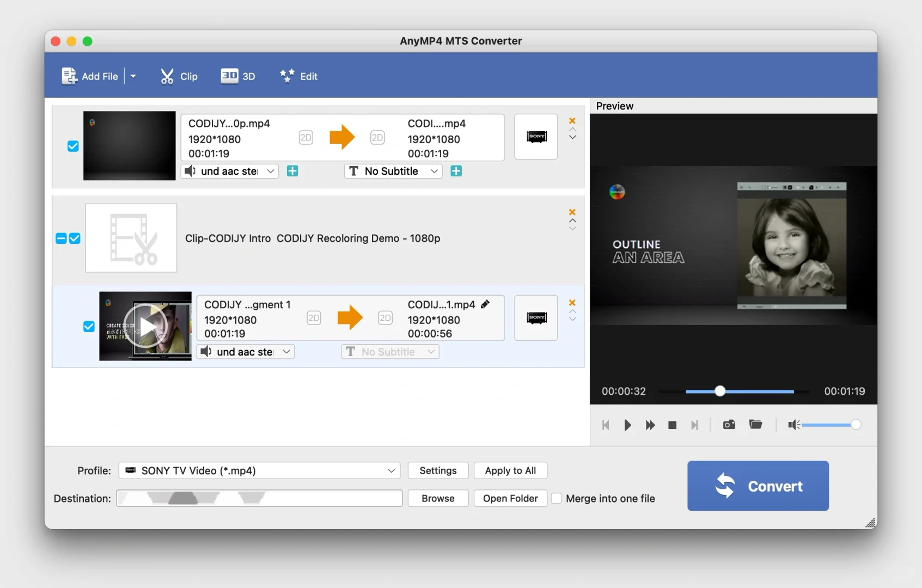Click the first file's dark video thumbnail

click(x=130, y=146)
